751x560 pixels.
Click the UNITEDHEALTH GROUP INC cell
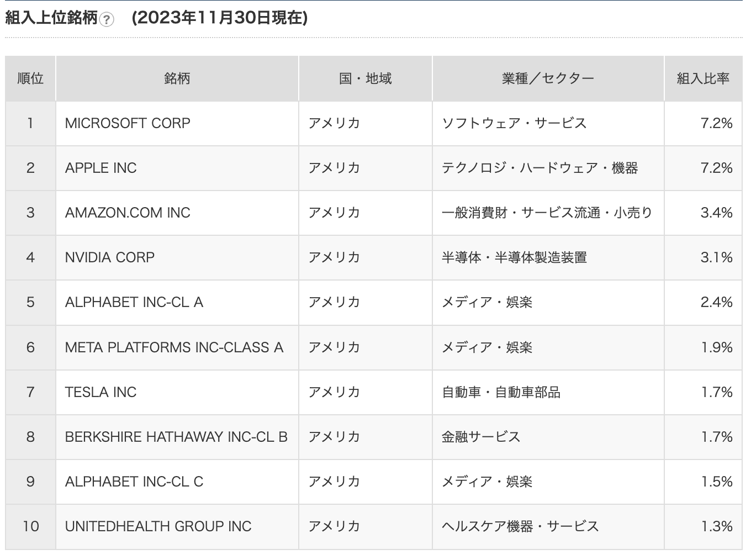(x=177, y=526)
